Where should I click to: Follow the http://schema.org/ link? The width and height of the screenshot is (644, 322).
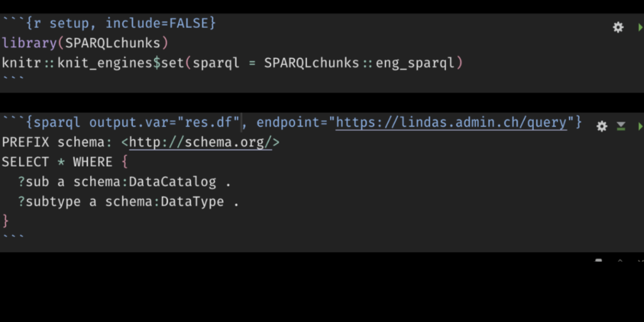[201, 142]
